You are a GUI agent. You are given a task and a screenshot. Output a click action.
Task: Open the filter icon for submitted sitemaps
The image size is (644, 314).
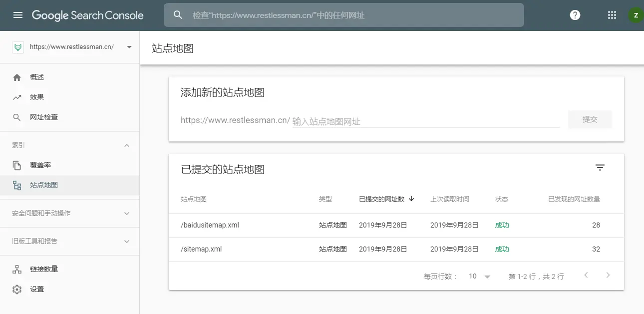point(600,168)
